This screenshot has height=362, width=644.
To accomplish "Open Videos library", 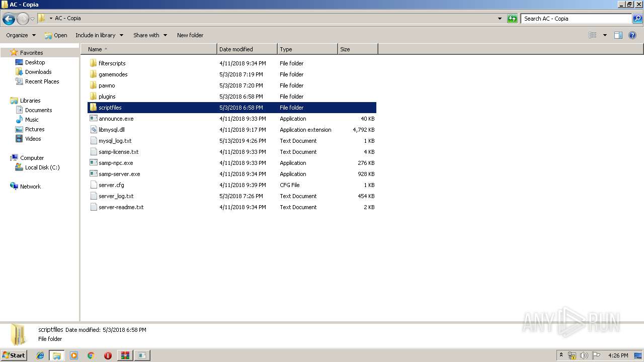I will coord(33,139).
